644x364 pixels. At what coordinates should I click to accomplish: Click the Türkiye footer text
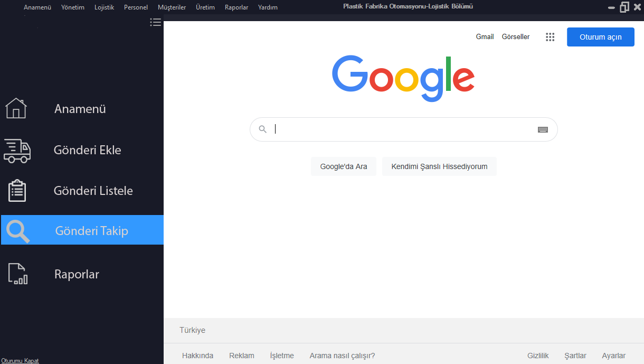[x=193, y=330]
